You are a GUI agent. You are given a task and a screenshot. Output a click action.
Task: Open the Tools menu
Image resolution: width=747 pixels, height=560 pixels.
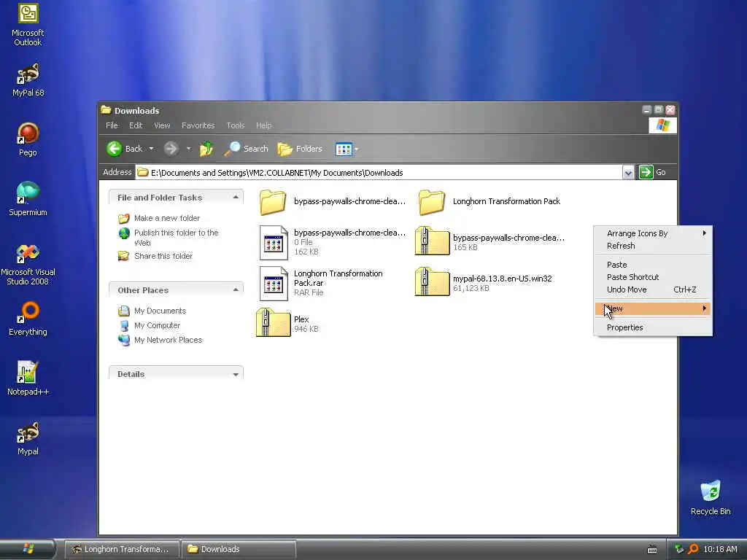(x=236, y=125)
